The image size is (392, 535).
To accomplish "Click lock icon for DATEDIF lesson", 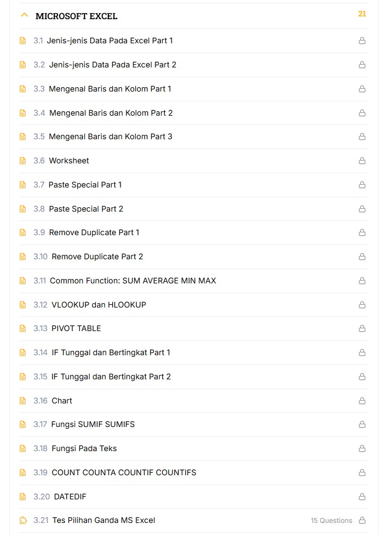I will pos(362,497).
